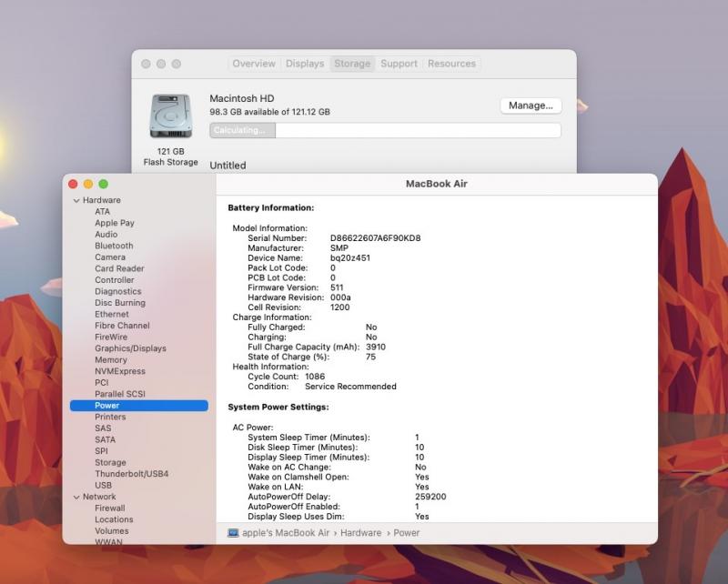Screen dimensions: 728x584
Task: Collapse the Network section in sidebar
Action: pyautogui.click(x=76, y=498)
